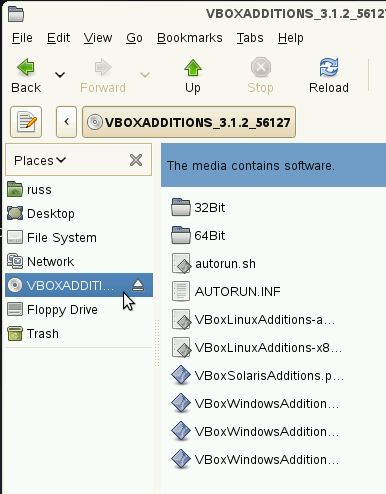Toggle text-based location entry
The image size is (386, 494).
26,122
